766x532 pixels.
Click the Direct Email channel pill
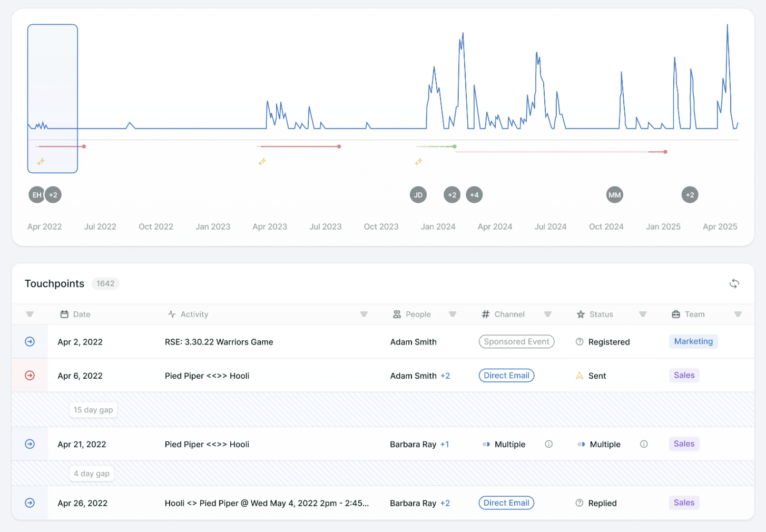[506, 375]
